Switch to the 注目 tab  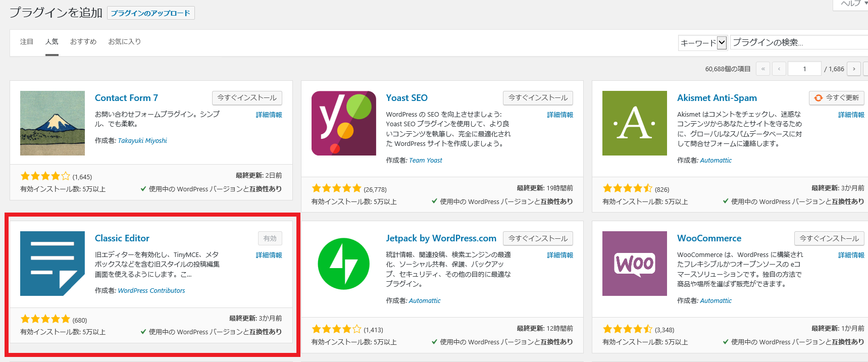(x=27, y=42)
